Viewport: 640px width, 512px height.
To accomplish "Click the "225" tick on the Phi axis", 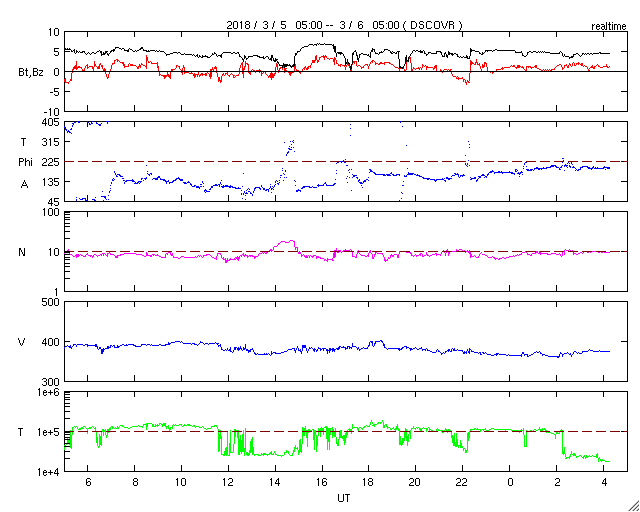I will (x=52, y=162).
